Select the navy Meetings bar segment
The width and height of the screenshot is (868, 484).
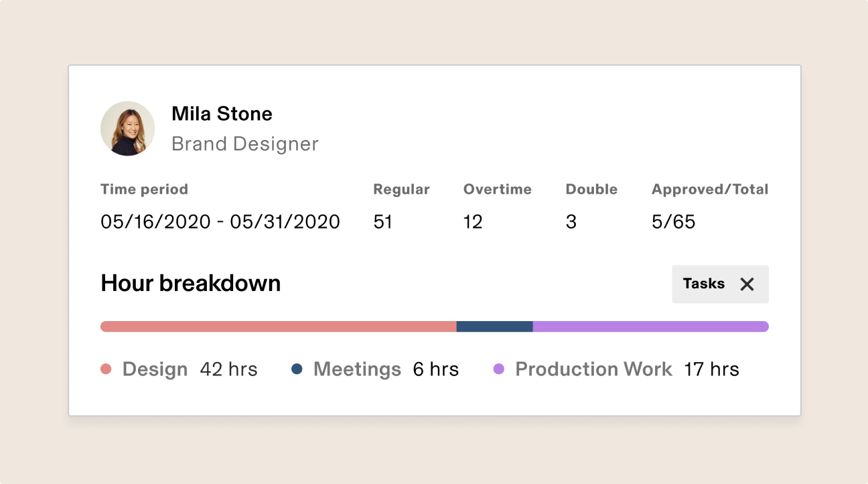pyautogui.click(x=495, y=326)
